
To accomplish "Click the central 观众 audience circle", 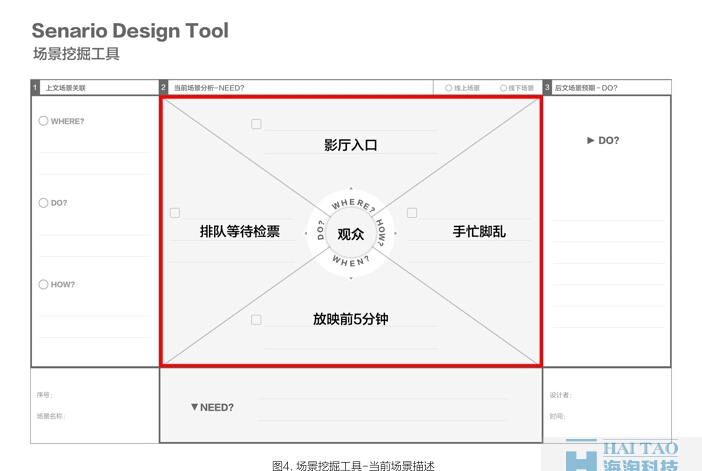I will pyautogui.click(x=350, y=234).
